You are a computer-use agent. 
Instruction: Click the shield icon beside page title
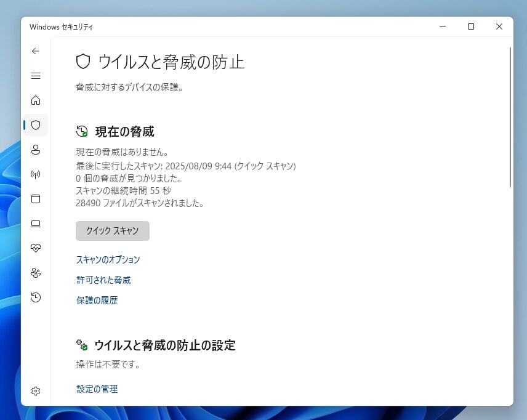point(83,62)
